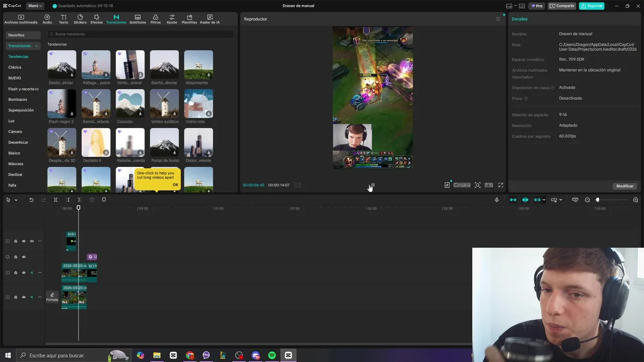Open the Archivos multimedia panel
The height and width of the screenshot is (362, 644).
point(21,19)
